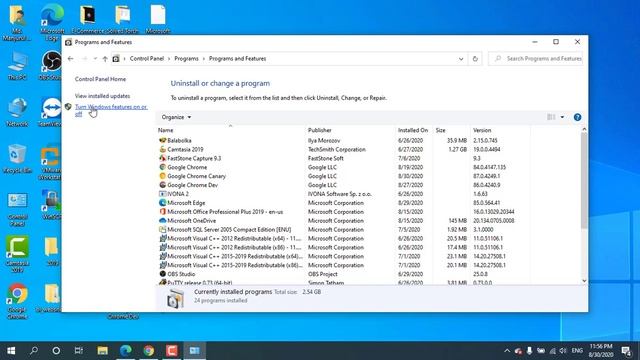Open Camtasia from the taskbar
This screenshot has height=360, width=640.
coord(172,351)
